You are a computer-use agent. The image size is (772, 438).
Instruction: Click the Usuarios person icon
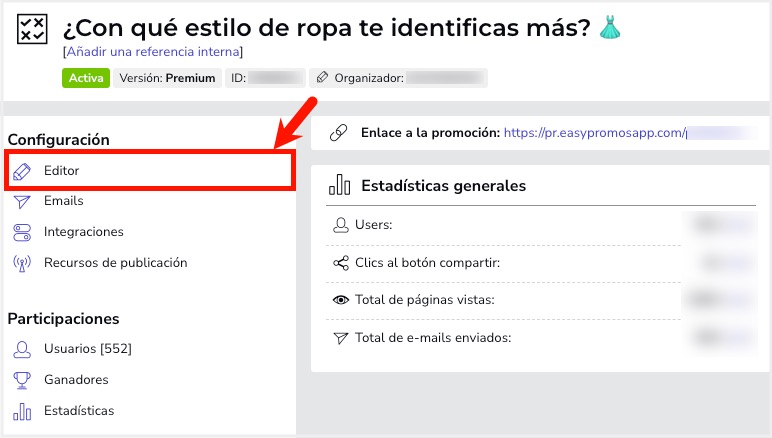(x=22, y=349)
